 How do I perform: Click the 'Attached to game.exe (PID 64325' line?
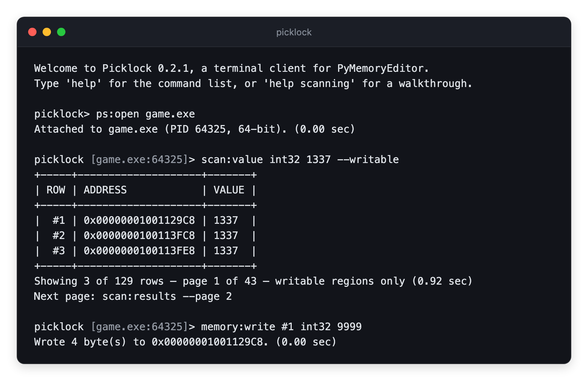click(195, 129)
